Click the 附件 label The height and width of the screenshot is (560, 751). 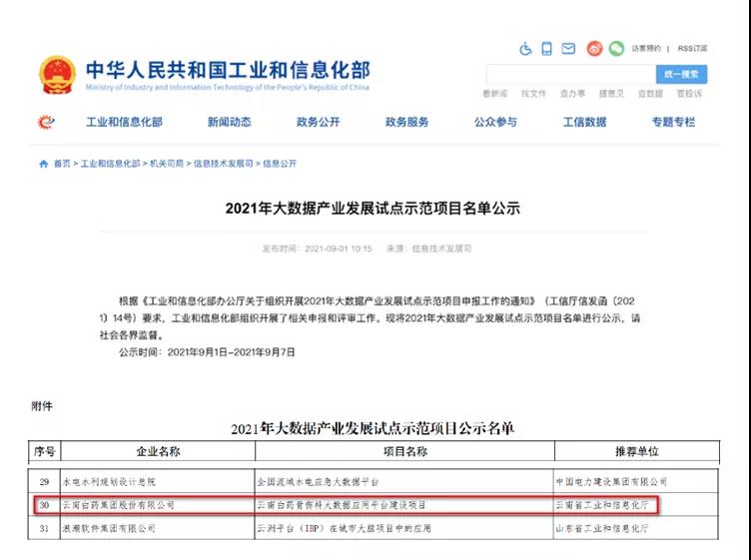click(42, 406)
